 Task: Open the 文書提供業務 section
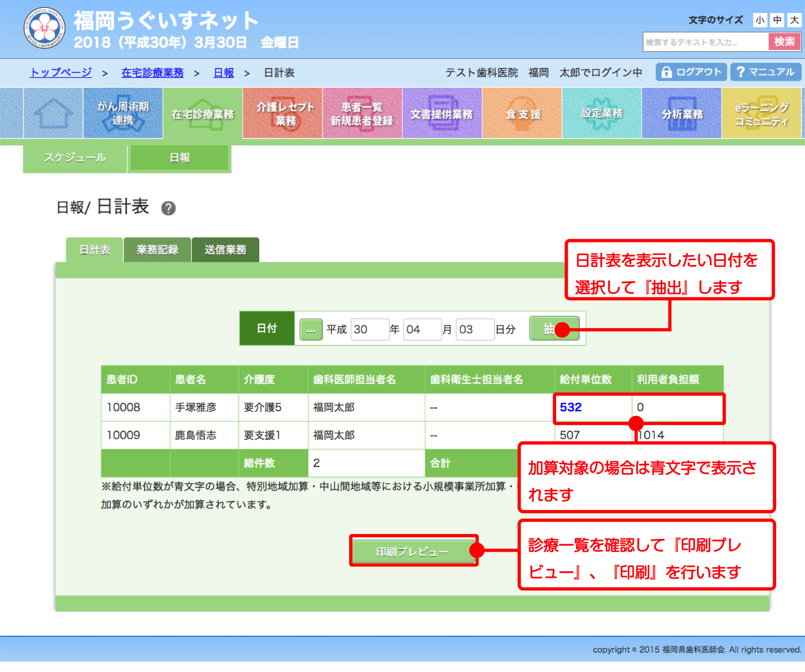442,113
